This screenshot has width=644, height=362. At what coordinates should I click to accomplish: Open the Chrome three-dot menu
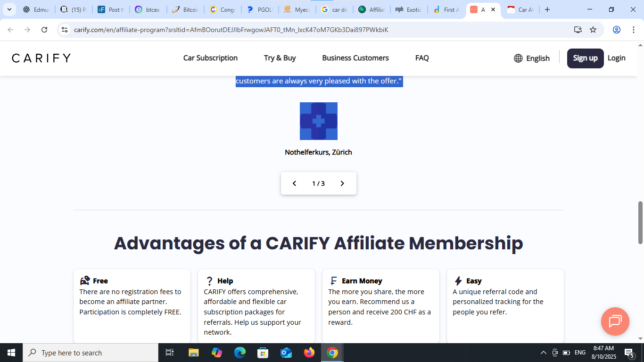(x=633, y=30)
